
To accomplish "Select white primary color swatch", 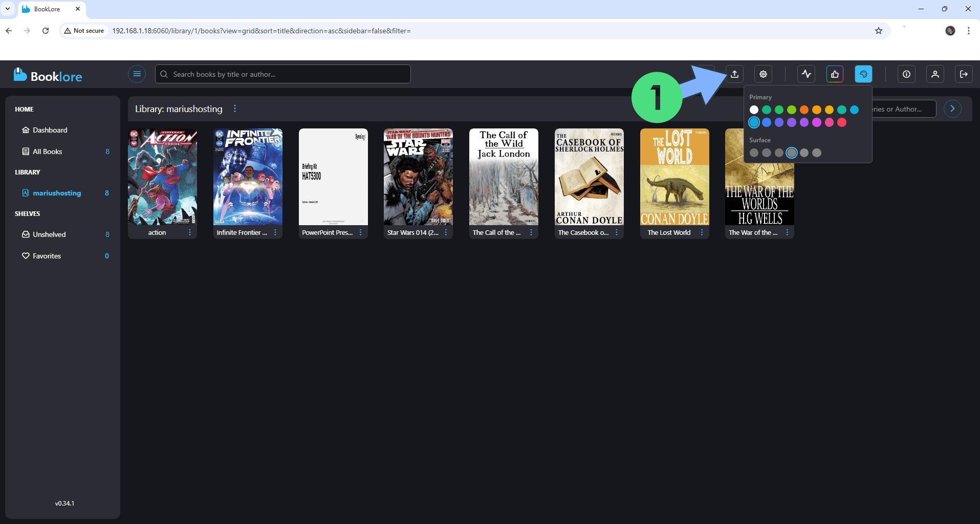I will pyautogui.click(x=754, y=110).
